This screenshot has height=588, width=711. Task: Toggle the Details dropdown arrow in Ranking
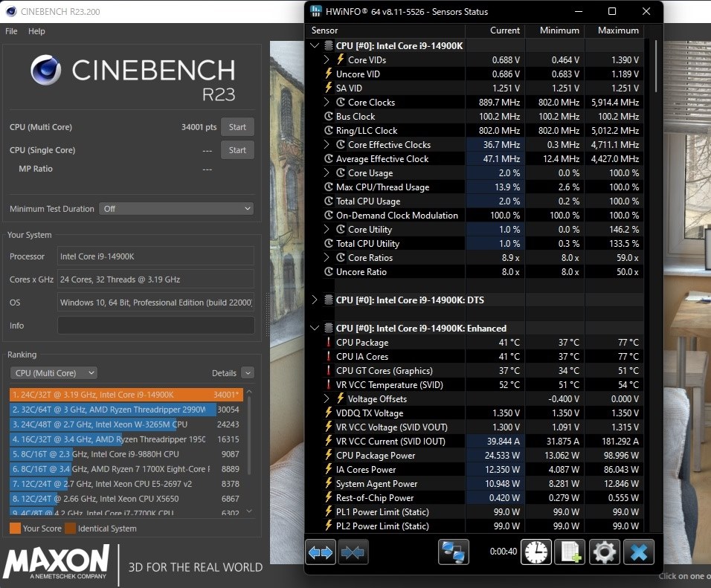coord(248,373)
